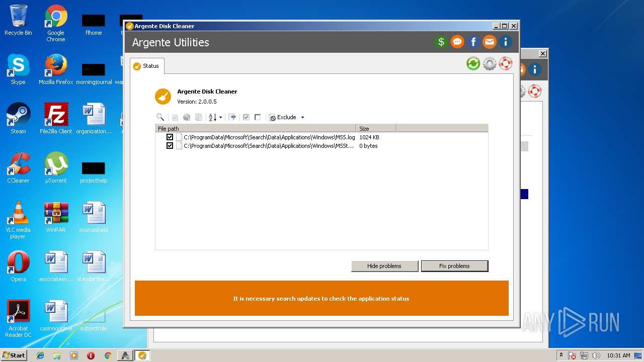
Task: Uncheck the 0 bytes MSSt file checkbox
Action: click(170, 146)
